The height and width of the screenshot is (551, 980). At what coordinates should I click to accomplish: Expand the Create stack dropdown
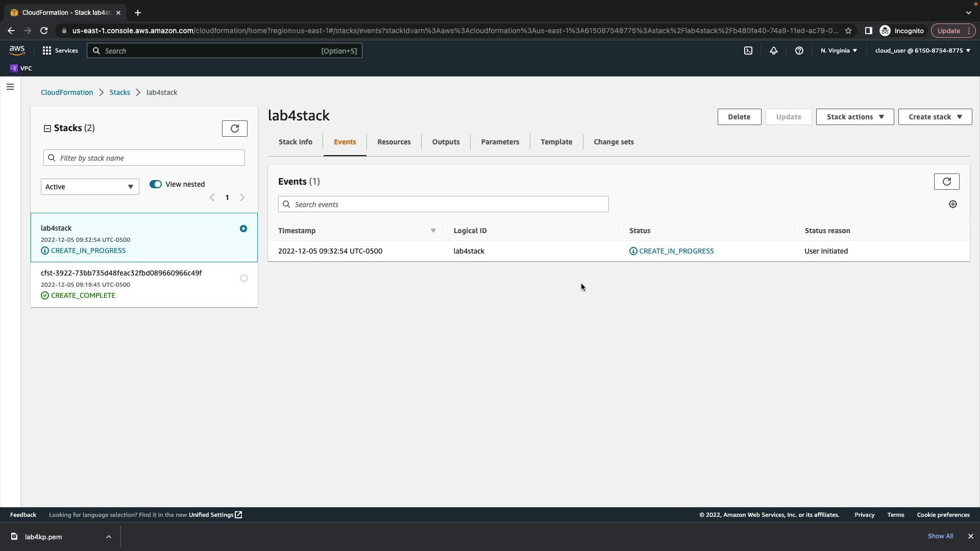935,117
